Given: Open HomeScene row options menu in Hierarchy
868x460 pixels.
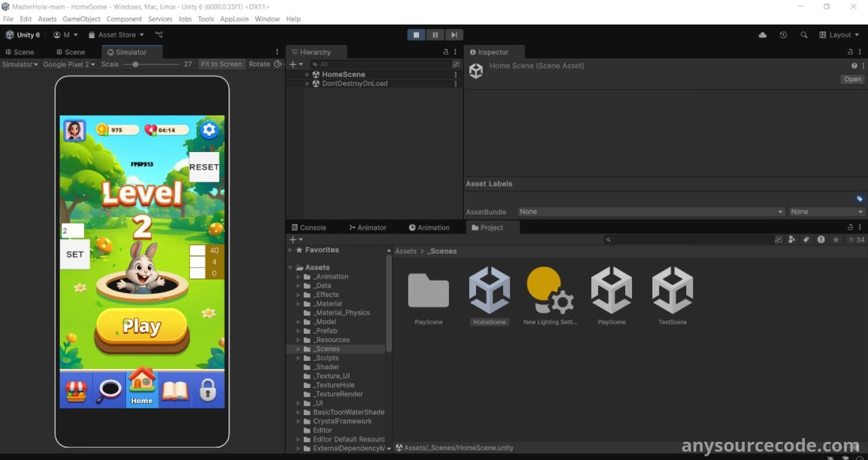Looking at the screenshot, I should click(455, 75).
